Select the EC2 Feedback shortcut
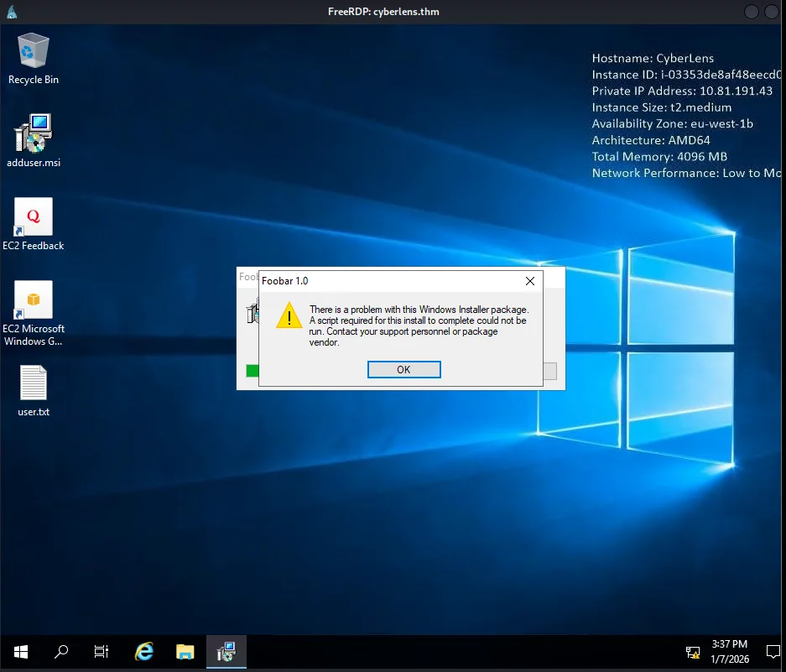Image resolution: width=786 pixels, height=672 pixels. (34, 218)
